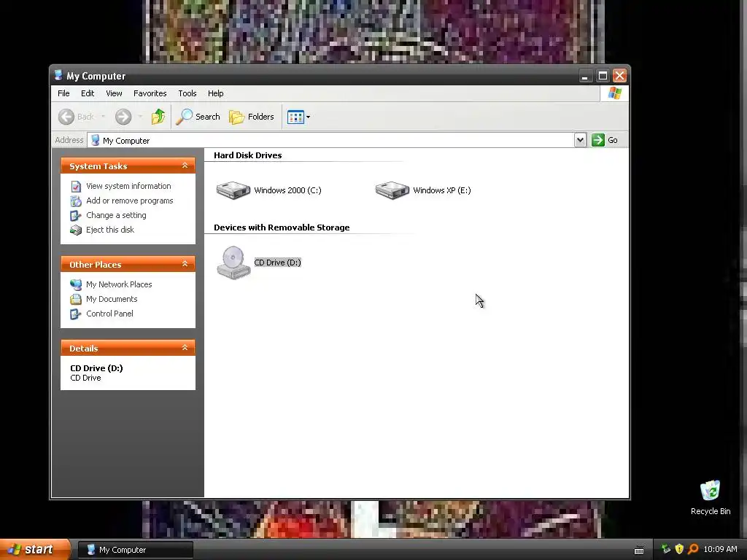Click the Eject this disk icon
This screenshot has height=560, width=747.
[x=76, y=230]
